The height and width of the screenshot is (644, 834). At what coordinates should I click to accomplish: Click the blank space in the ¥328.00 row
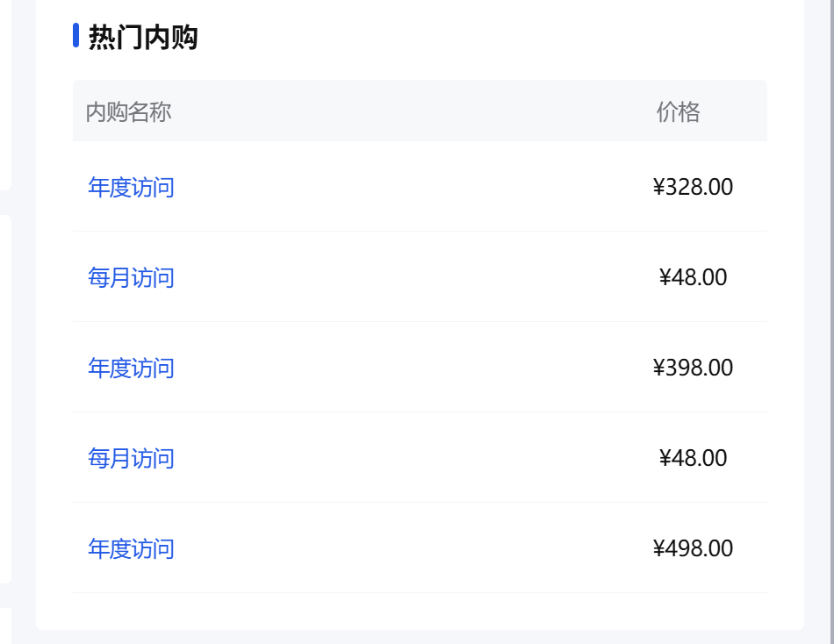[413, 187]
